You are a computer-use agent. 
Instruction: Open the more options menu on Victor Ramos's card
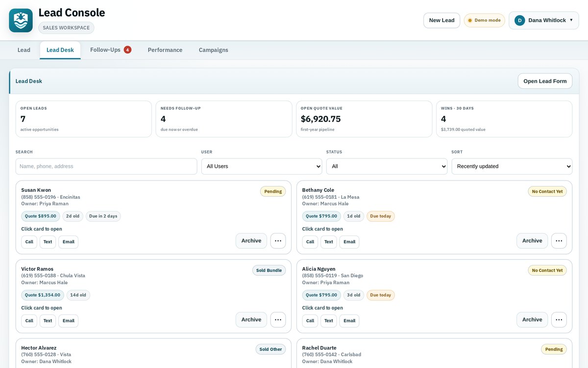(x=278, y=320)
